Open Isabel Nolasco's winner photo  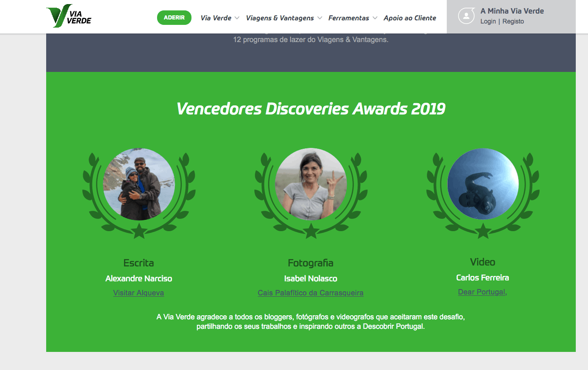click(311, 185)
